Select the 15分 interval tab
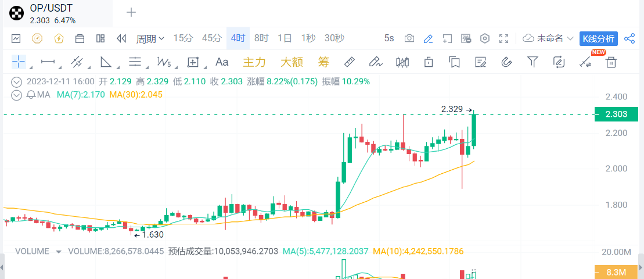Viewport: 644px width, 279px height. tap(183, 38)
